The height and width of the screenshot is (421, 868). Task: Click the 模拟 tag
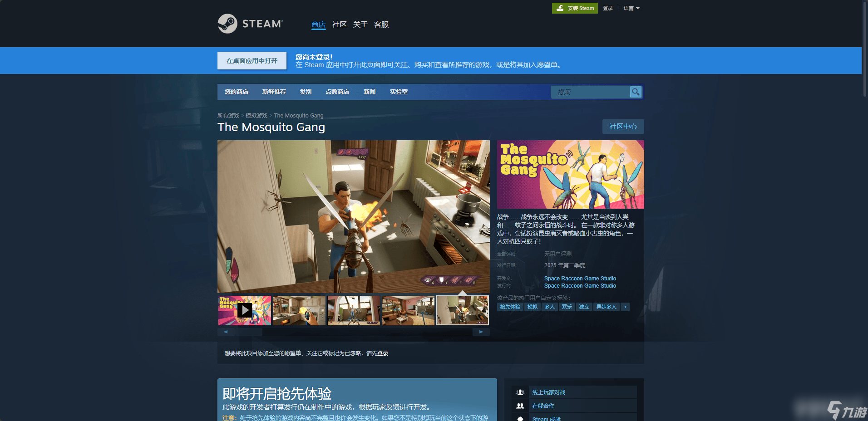pyautogui.click(x=533, y=307)
